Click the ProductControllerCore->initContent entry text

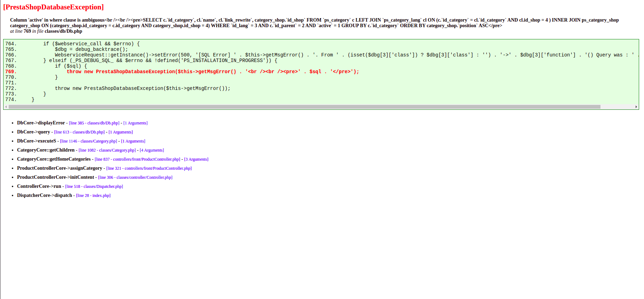pyautogui.click(x=56, y=177)
